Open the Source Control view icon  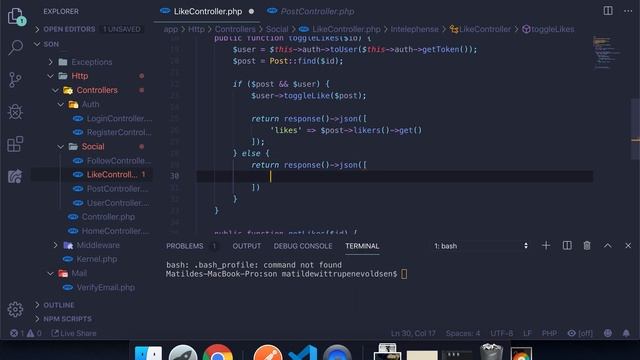(15, 80)
